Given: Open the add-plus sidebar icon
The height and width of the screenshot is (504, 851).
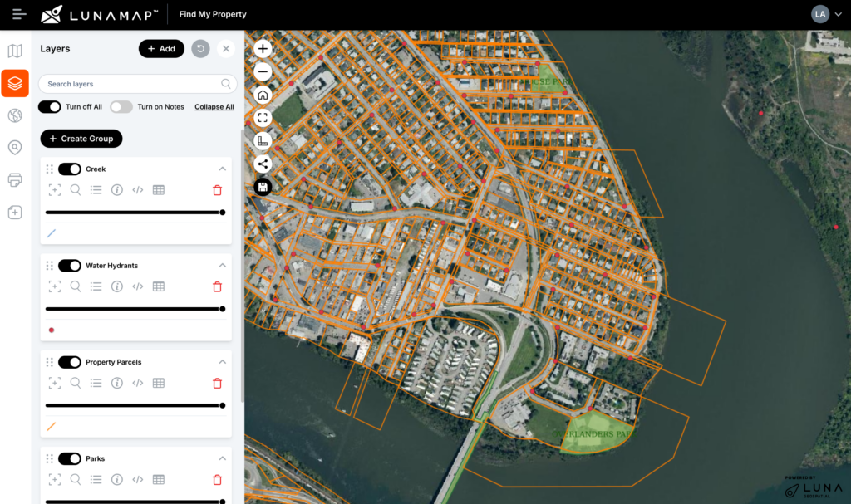Looking at the screenshot, I should pyautogui.click(x=15, y=212).
